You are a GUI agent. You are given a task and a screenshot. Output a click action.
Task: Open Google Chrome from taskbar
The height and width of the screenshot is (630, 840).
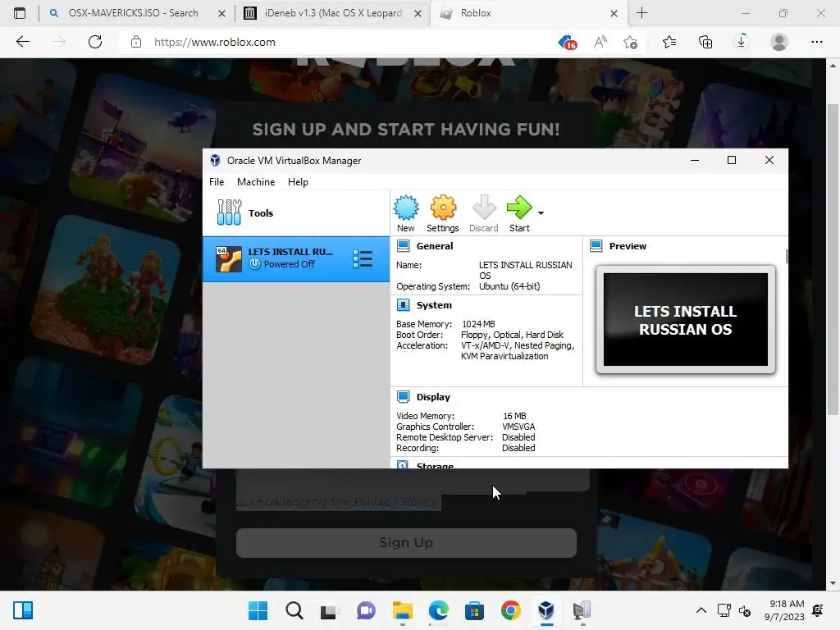pyautogui.click(x=510, y=610)
